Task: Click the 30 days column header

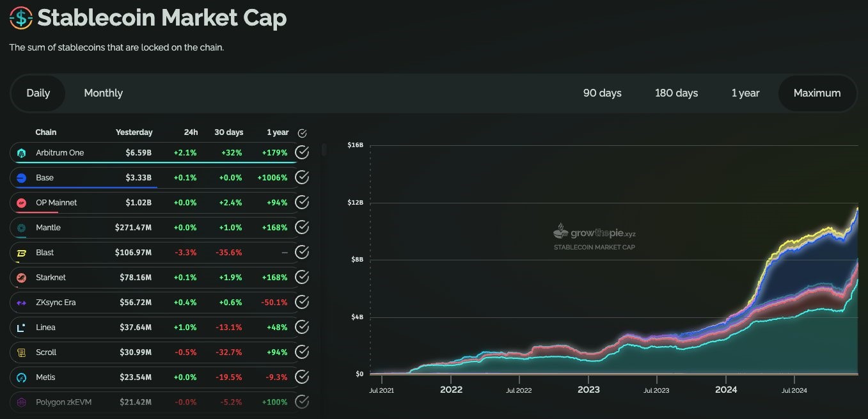Action: 228,132
